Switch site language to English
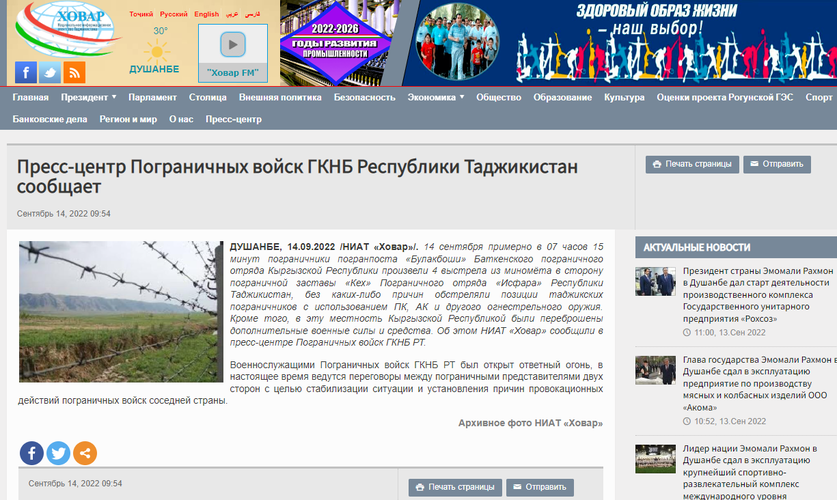The width and height of the screenshot is (837, 500). [x=207, y=14]
